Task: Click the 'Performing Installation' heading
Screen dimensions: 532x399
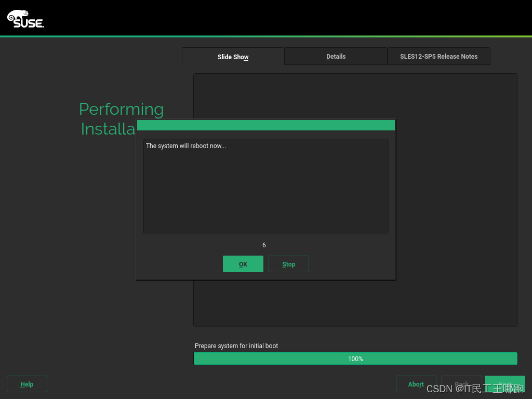Action: [x=121, y=118]
